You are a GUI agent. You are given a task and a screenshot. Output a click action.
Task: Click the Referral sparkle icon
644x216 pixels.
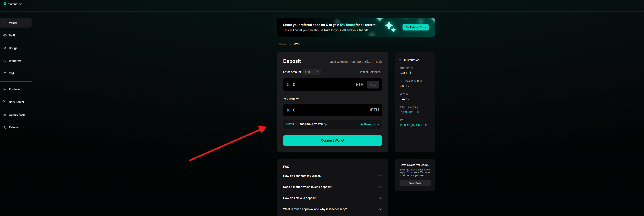pyautogui.click(x=5, y=127)
